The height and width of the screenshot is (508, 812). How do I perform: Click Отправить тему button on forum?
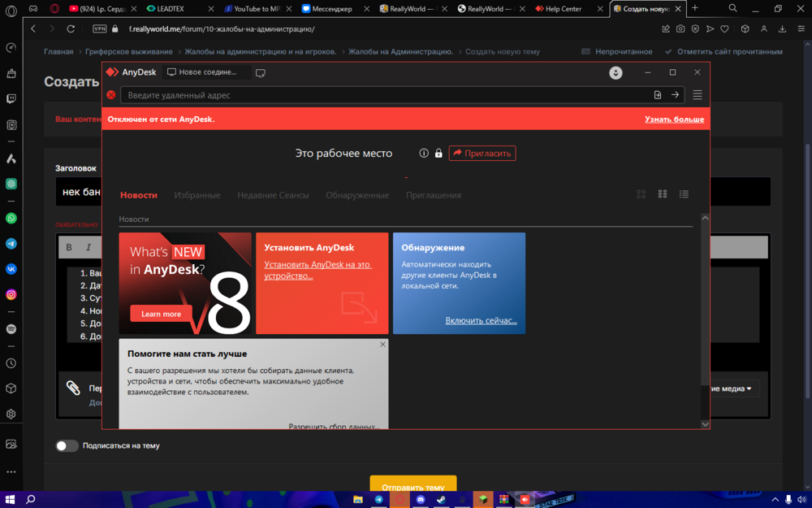pos(413,484)
